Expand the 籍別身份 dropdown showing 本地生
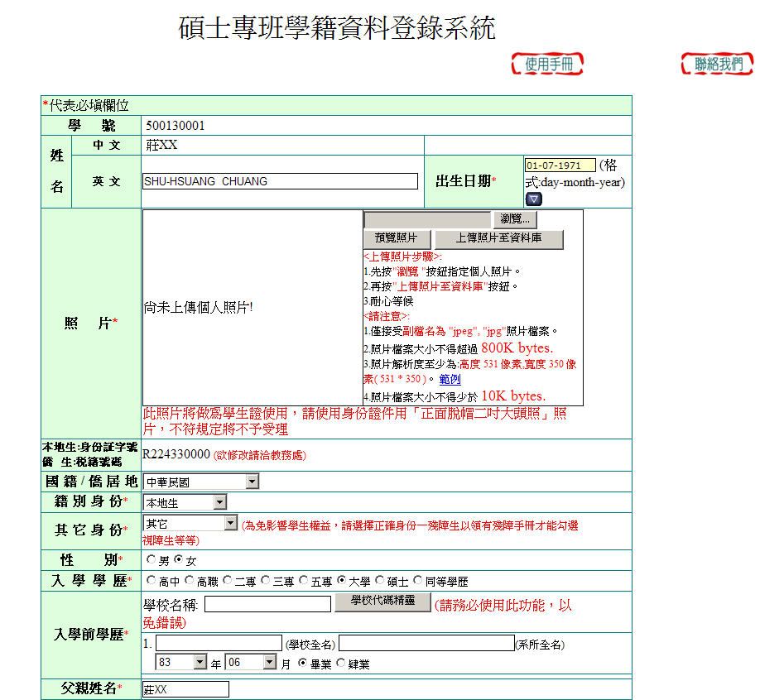This screenshot has height=700, width=760. click(185, 502)
